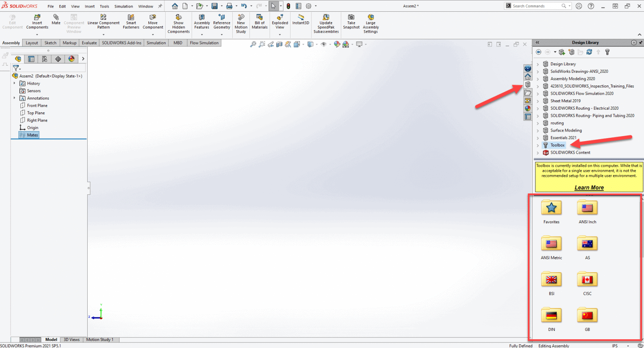
Task: Open the ConfigurationManager tab icon
Action: tap(44, 59)
